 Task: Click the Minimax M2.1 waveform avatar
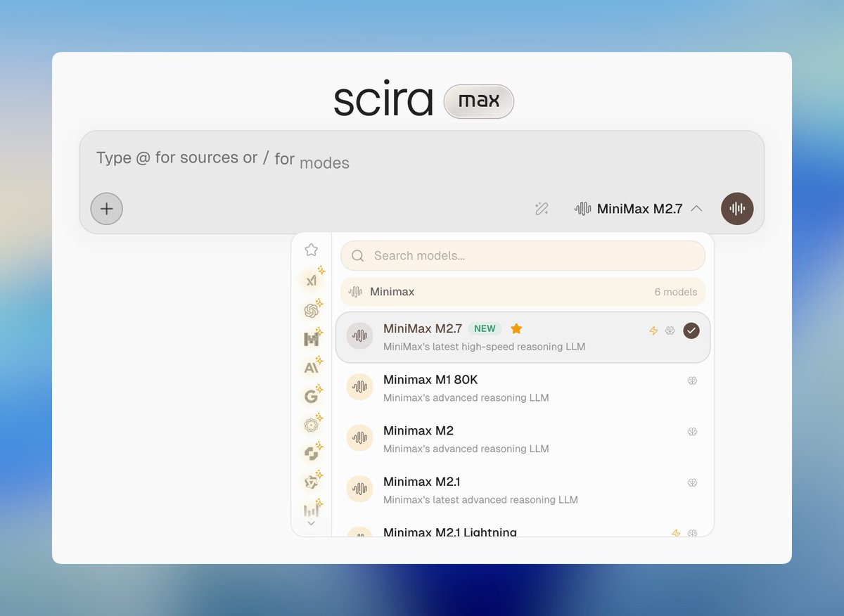[360, 489]
